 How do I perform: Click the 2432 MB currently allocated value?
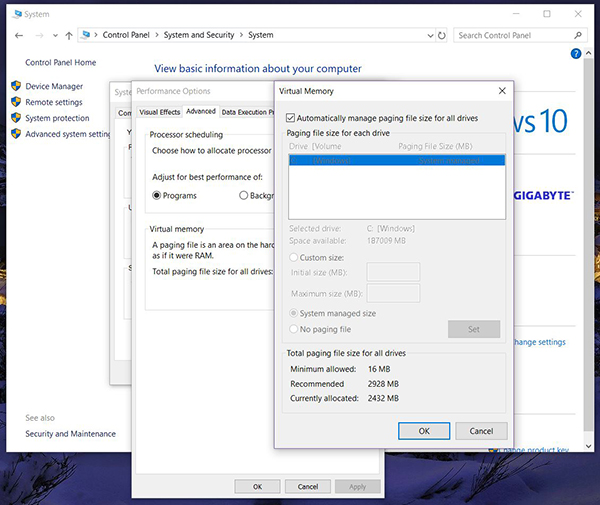(383, 398)
